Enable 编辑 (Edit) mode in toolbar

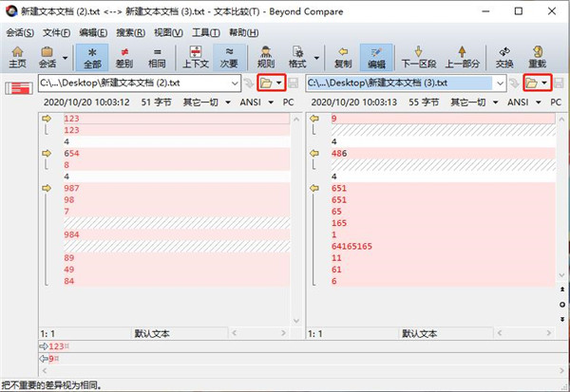(377, 57)
